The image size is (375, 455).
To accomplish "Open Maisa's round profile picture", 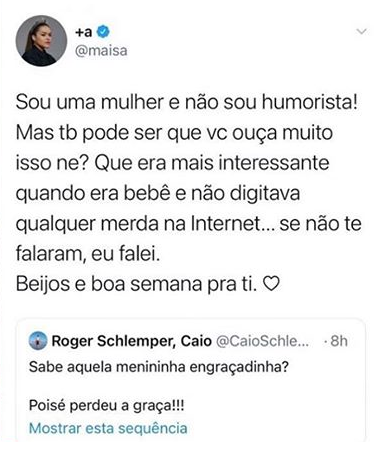I will click(x=41, y=41).
